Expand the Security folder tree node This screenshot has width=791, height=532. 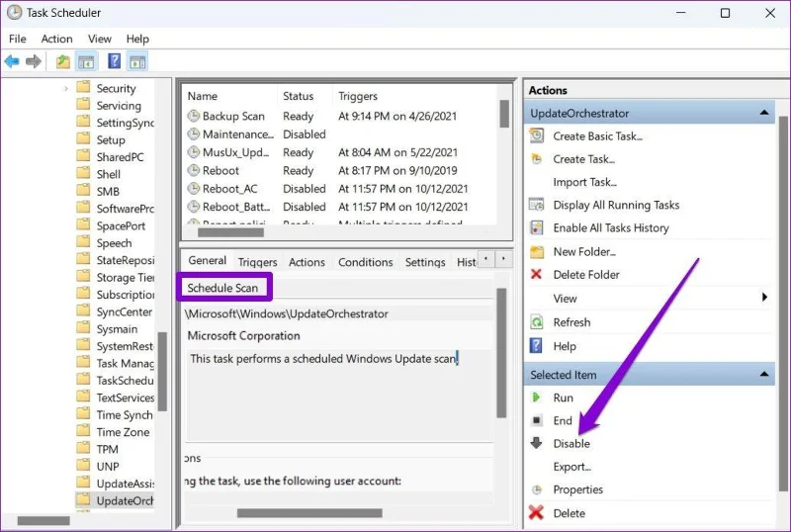click(x=65, y=88)
